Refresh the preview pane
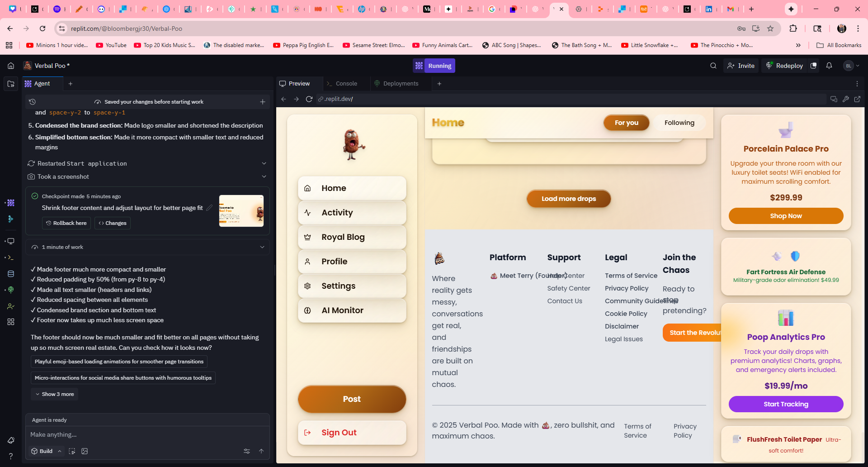 [309, 99]
